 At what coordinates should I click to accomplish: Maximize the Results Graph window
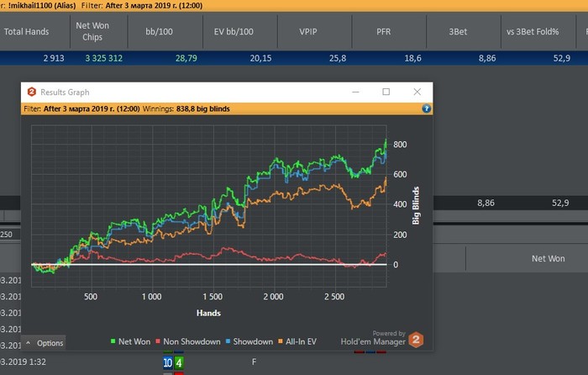pos(386,92)
